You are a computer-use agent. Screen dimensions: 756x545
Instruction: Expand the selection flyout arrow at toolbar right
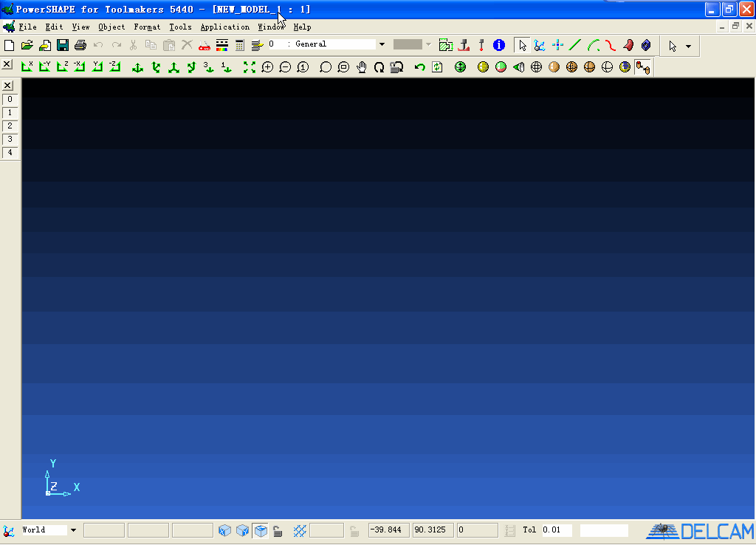[x=689, y=47]
